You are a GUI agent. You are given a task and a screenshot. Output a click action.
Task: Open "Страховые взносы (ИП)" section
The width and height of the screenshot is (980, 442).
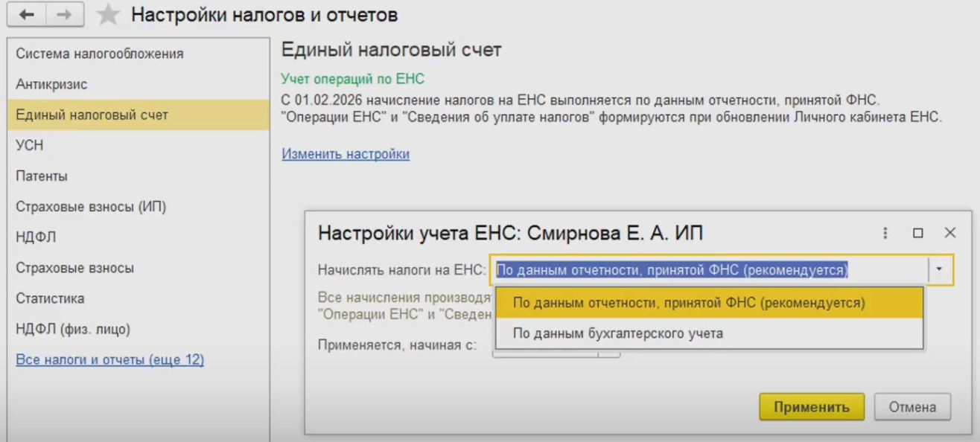point(91,207)
